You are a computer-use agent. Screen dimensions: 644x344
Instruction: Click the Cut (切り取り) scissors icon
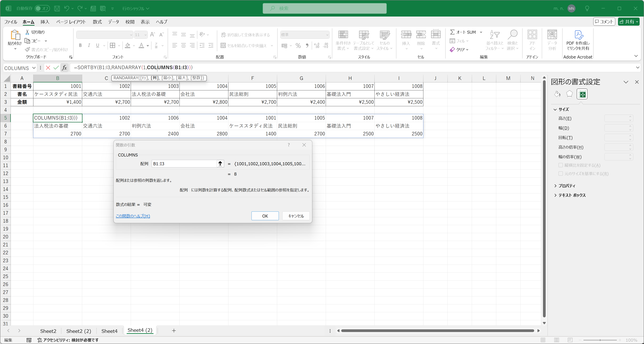tap(27, 32)
